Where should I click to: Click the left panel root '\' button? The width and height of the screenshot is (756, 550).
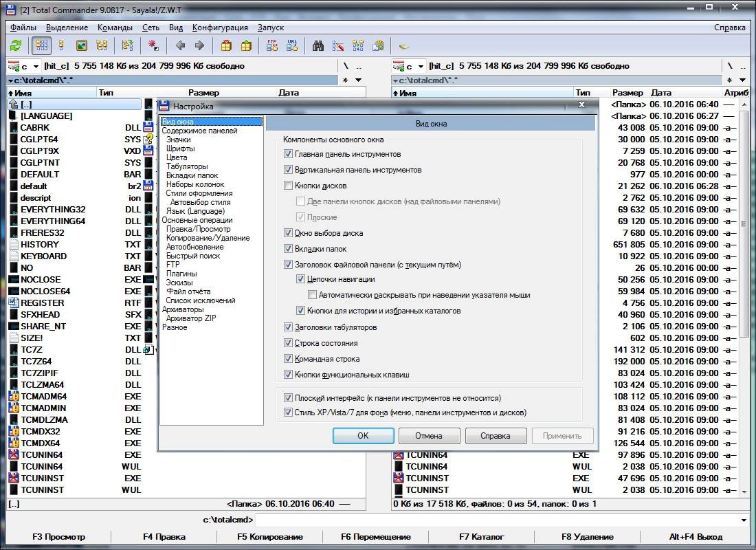point(346,66)
